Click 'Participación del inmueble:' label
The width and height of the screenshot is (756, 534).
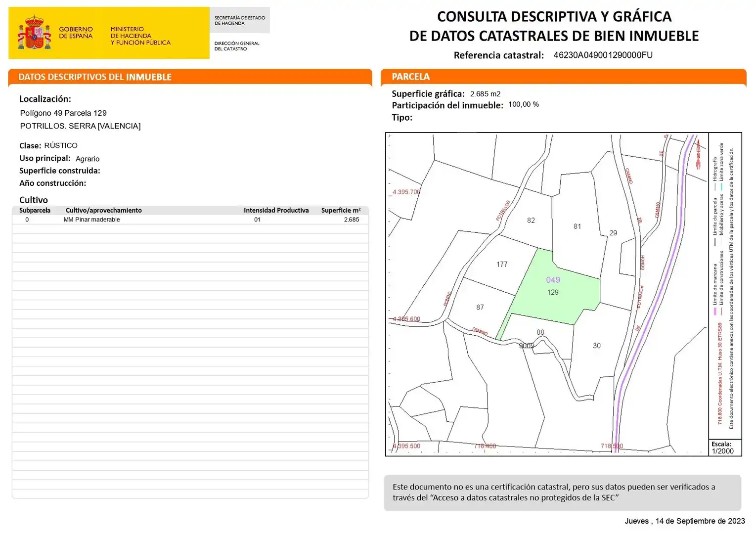click(x=447, y=105)
